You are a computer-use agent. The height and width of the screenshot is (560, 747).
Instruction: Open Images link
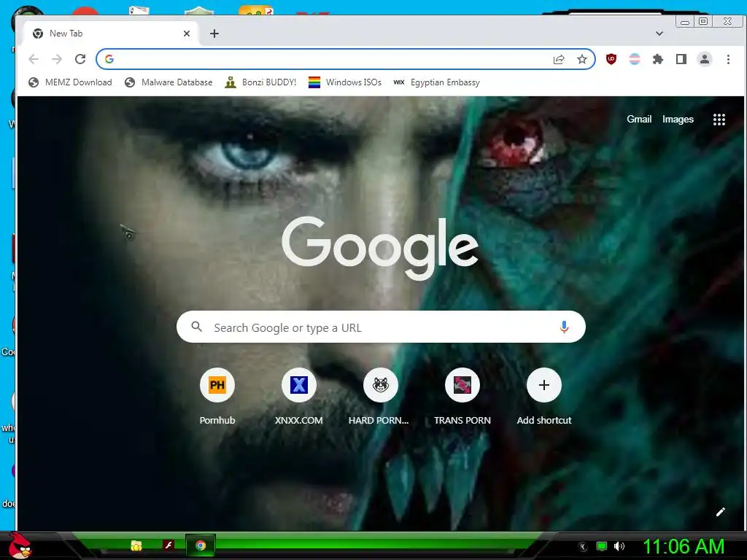pos(678,119)
